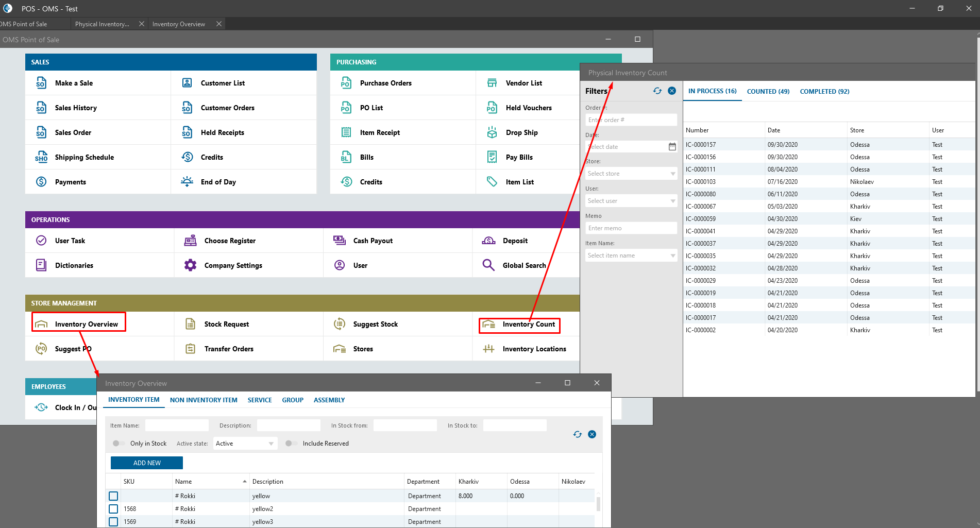Click the Item List tag icon
The width and height of the screenshot is (980, 528).
pos(492,182)
